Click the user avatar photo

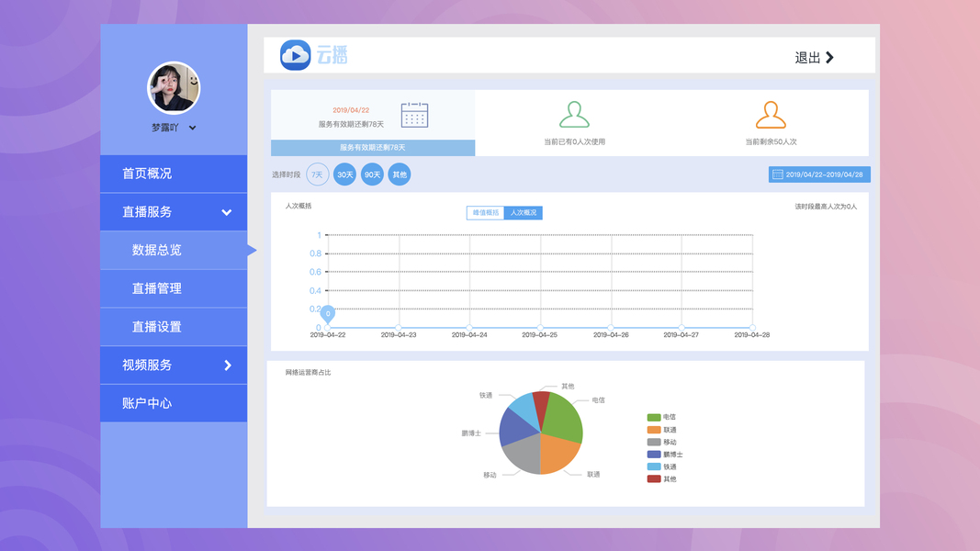point(174,87)
